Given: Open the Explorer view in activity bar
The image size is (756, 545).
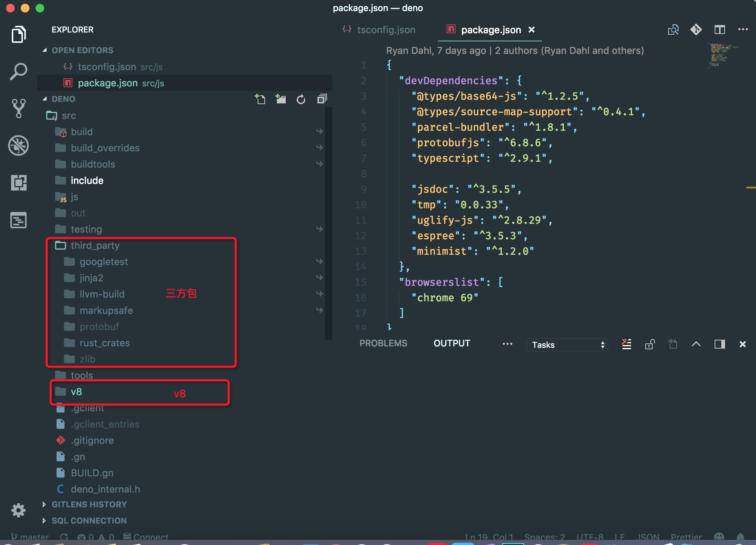Looking at the screenshot, I should [18, 34].
